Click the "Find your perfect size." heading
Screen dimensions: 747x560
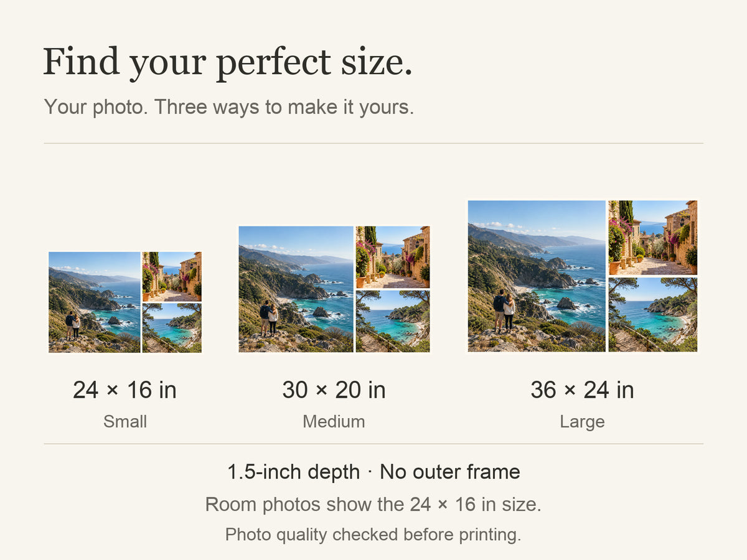pos(228,63)
